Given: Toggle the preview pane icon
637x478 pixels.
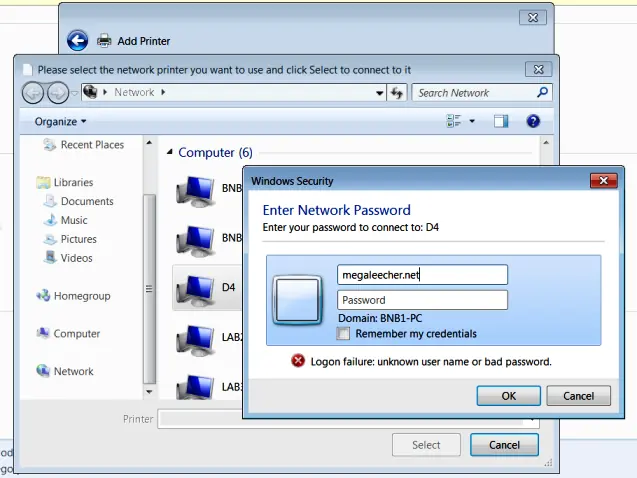Looking at the screenshot, I should coord(501,121).
